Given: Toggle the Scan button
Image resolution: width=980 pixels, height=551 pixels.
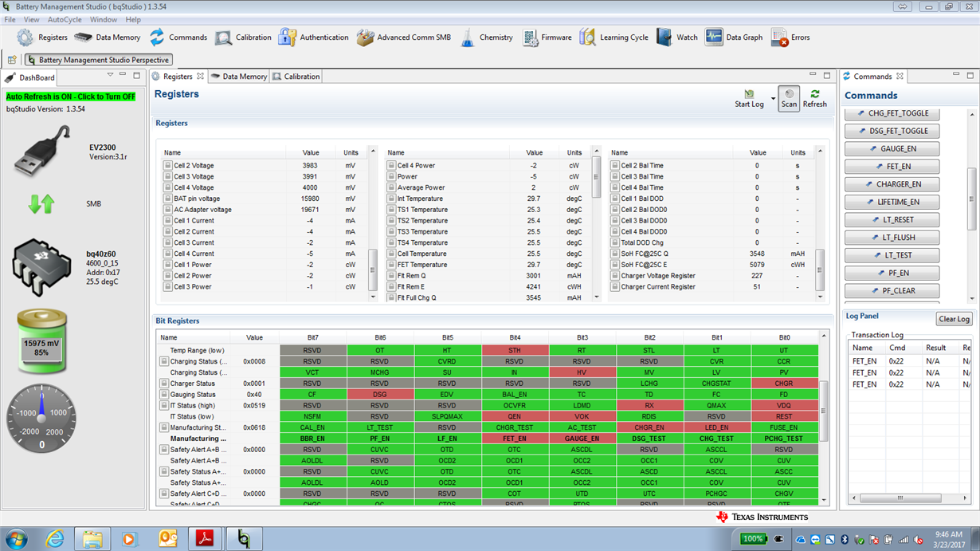Looking at the screenshot, I should (x=789, y=98).
